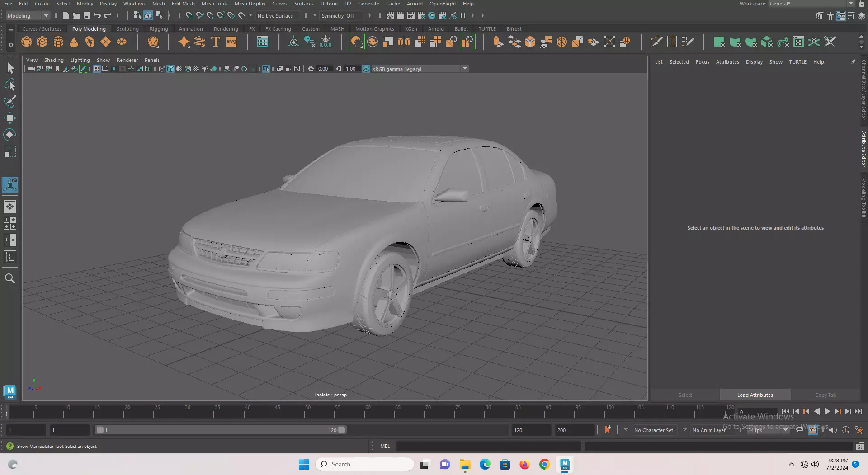Image resolution: width=868 pixels, height=475 pixels.
Task: Open Attribute Editor Focus menu
Action: (702, 62)
